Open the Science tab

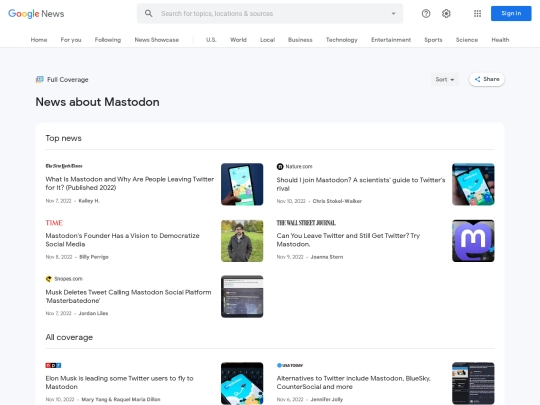pos(467,40)
